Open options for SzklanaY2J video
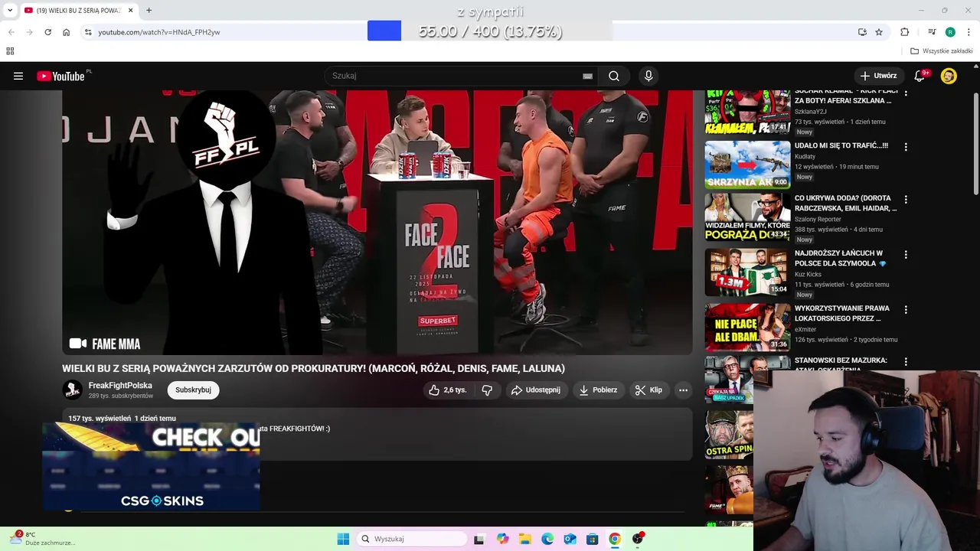This screenshot has height=551, width=980. 906,93
